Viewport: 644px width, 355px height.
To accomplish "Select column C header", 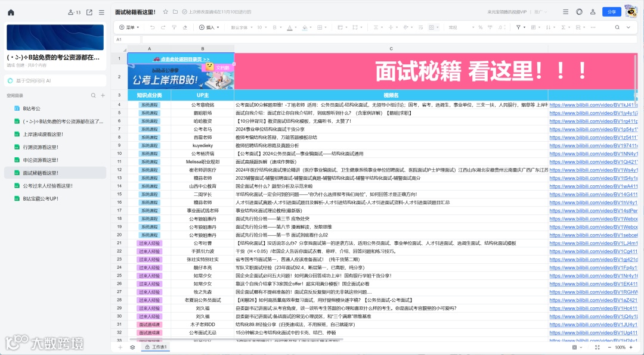I will pos(391,48).
